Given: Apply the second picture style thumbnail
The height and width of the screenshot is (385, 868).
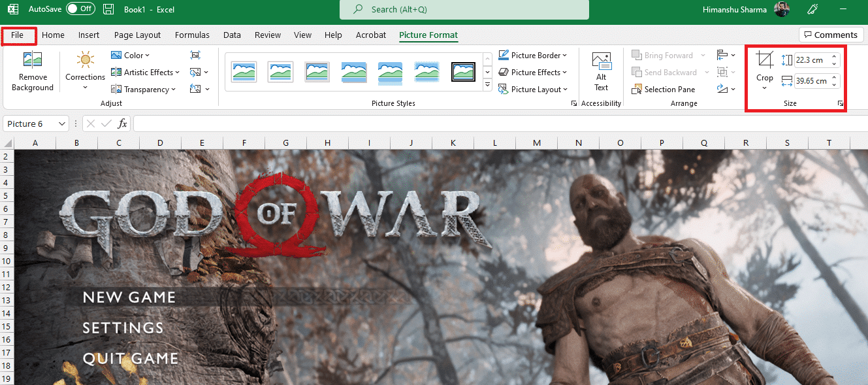Looking at the screenshot, I should (281, 72).
